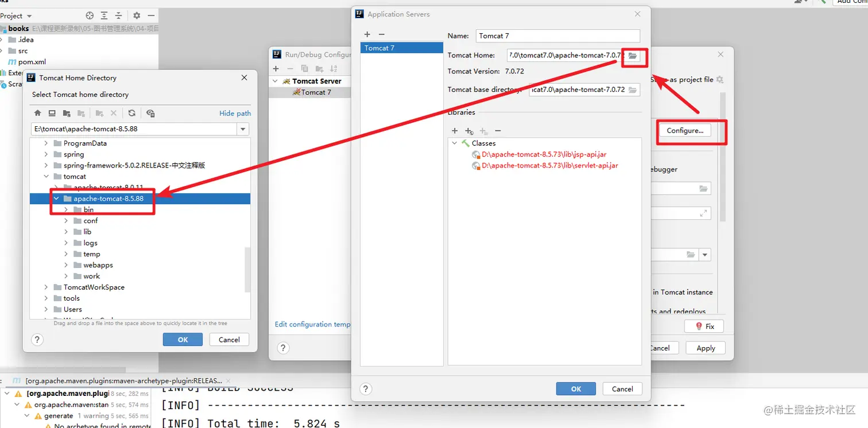The width and height of the screenshot is (868, 428).
Task: Expand the ProgramData folder
Action: pyautogui.click(x=46, y=143)
